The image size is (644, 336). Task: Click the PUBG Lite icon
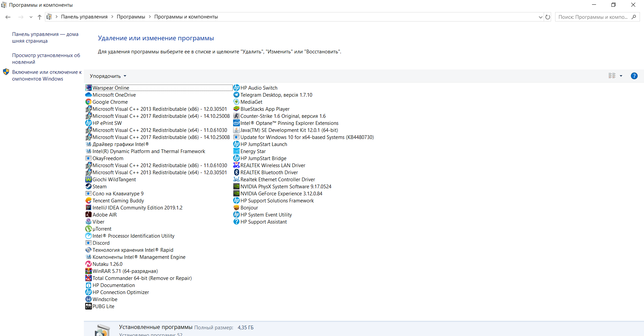tap(89, 306)
